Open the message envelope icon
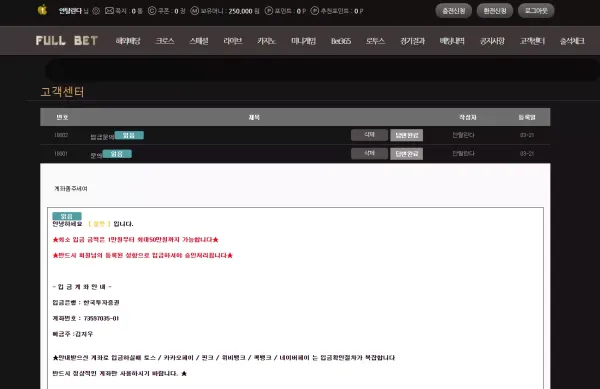 point(109,11)
